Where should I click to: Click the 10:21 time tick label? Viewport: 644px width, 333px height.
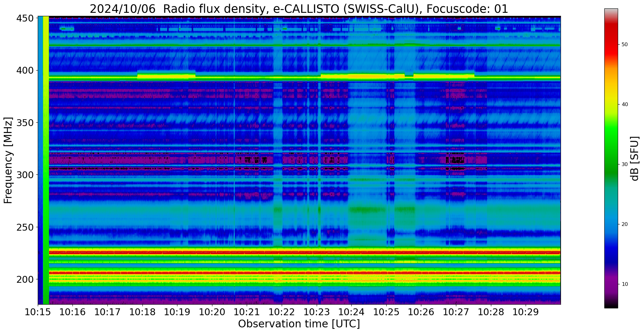coord(247,312)
